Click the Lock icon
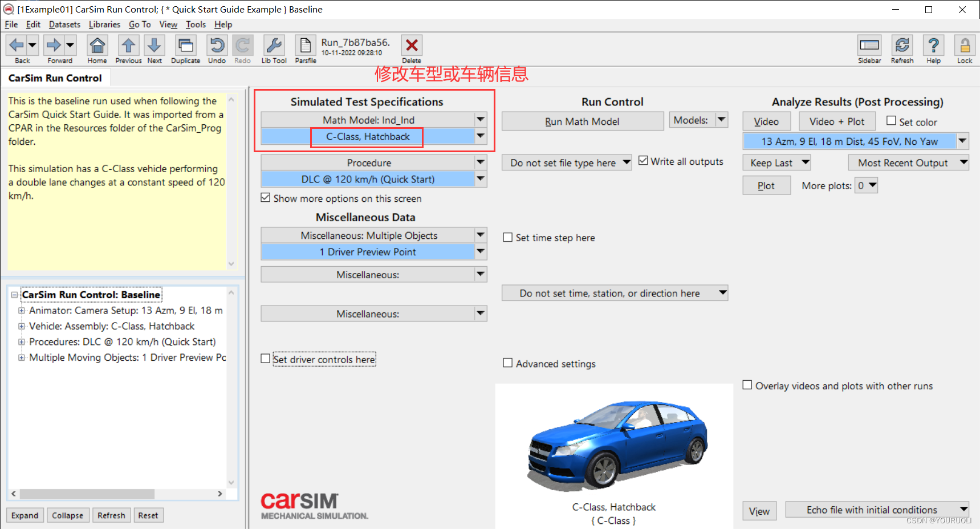This screenshot has width=980, height=529. [964, 46]
